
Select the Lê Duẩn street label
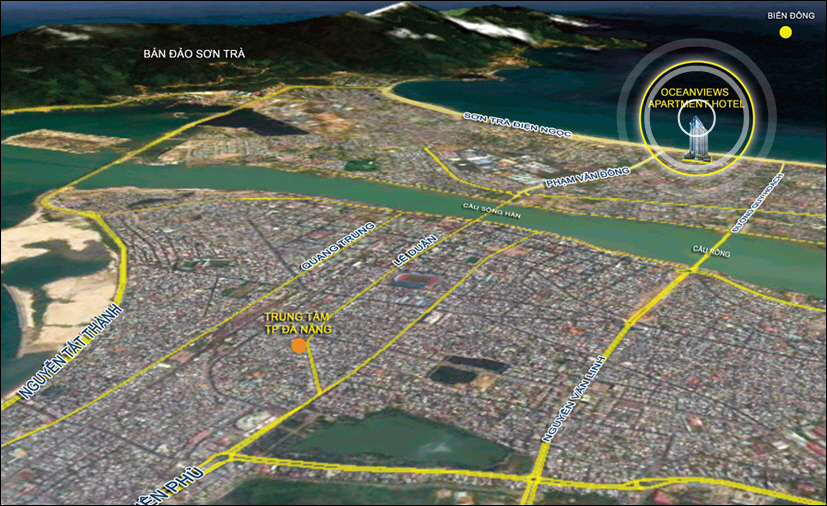(x=413, y=254)
